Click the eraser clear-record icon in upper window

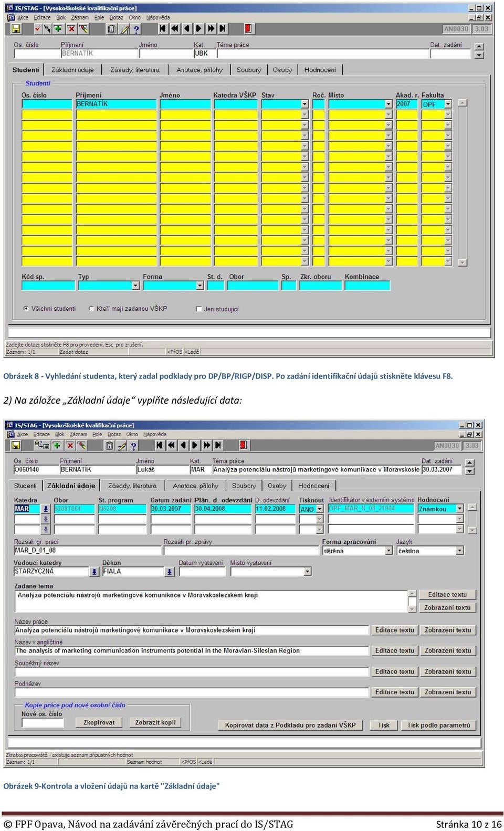(x=83, y=29)
